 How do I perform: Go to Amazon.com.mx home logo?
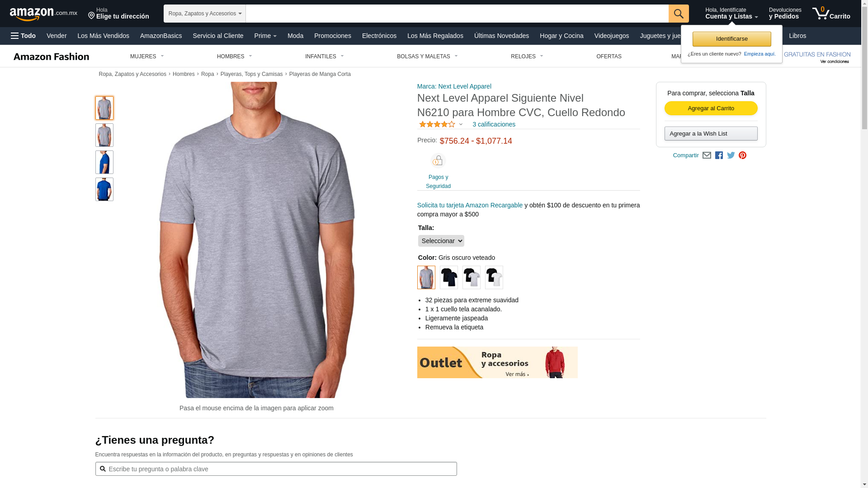[43, 14]
